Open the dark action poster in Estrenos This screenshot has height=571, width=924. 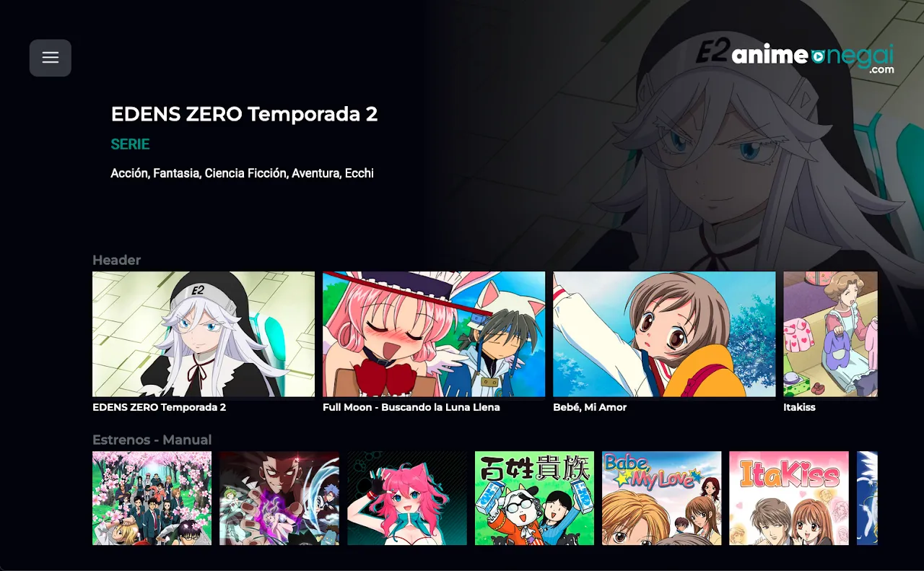click(x=279, y=498)
